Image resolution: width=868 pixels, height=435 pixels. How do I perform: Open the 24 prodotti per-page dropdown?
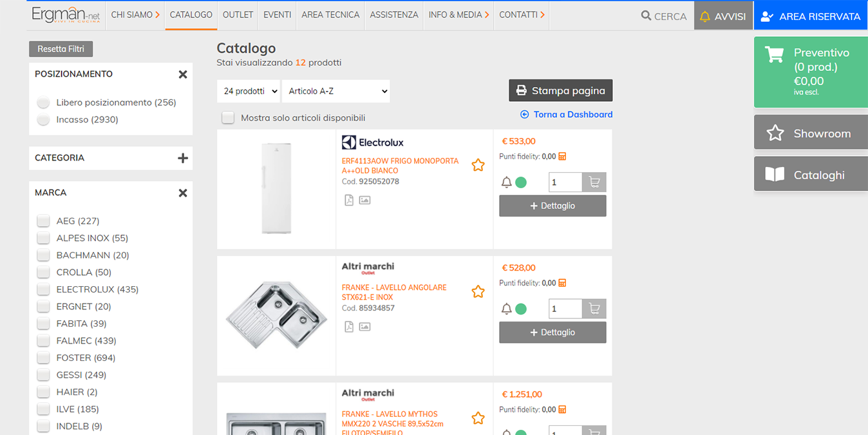[248, 91]
